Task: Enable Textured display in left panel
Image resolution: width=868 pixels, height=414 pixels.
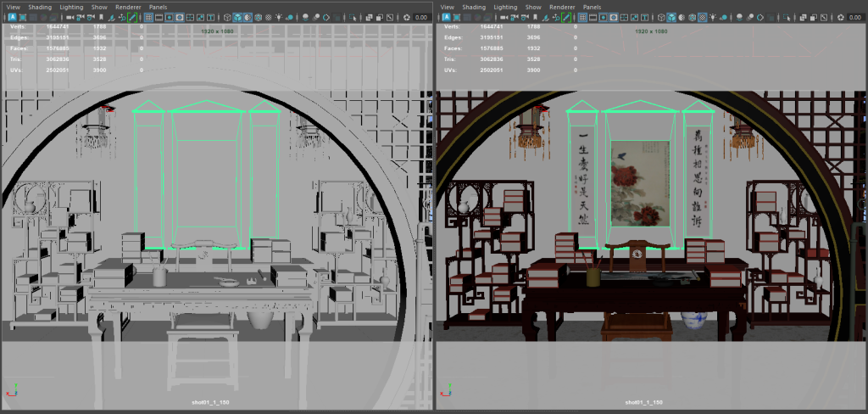Action: coord(269,17)
